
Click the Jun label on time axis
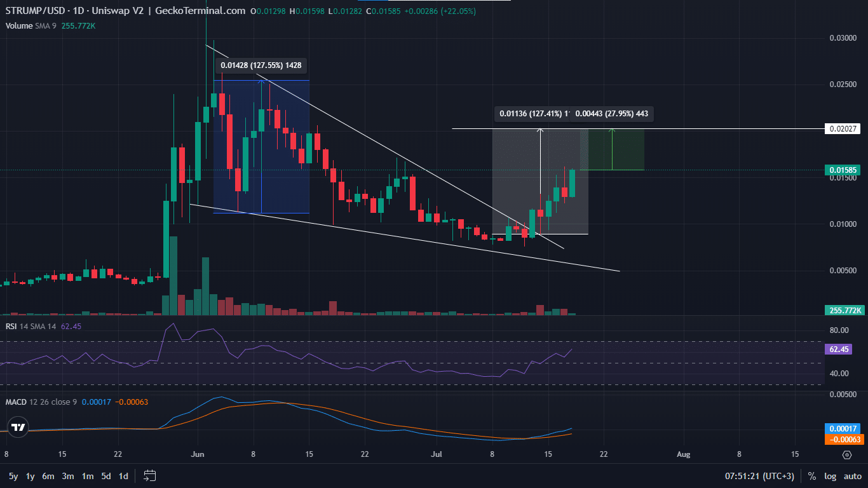[198, 455]
